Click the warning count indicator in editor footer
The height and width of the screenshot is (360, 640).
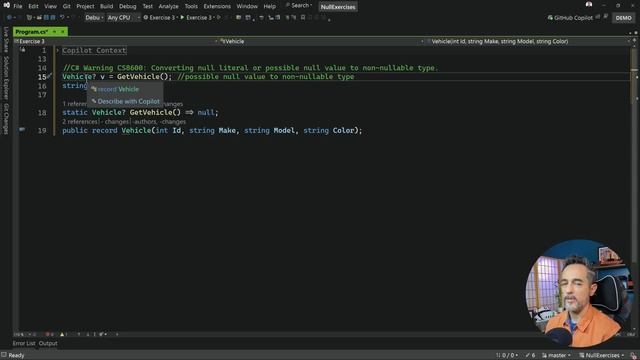[x=63, y=334]
